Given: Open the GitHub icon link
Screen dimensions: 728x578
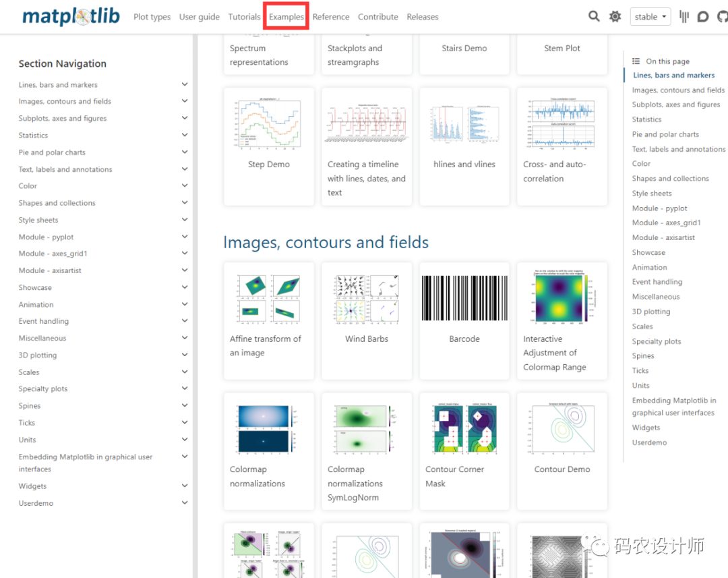Looking at the screenshot, I should click(x=723, y=17).
